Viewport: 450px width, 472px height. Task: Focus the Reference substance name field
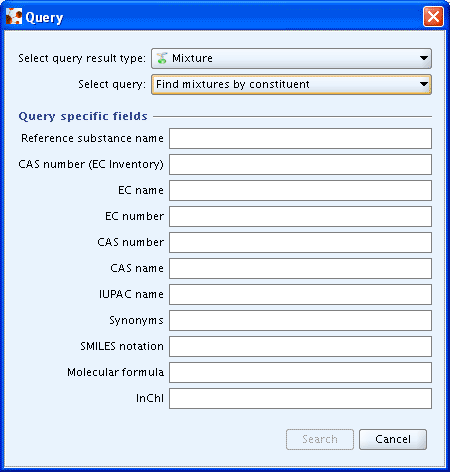pyautogui.click(x=300, y=138)
